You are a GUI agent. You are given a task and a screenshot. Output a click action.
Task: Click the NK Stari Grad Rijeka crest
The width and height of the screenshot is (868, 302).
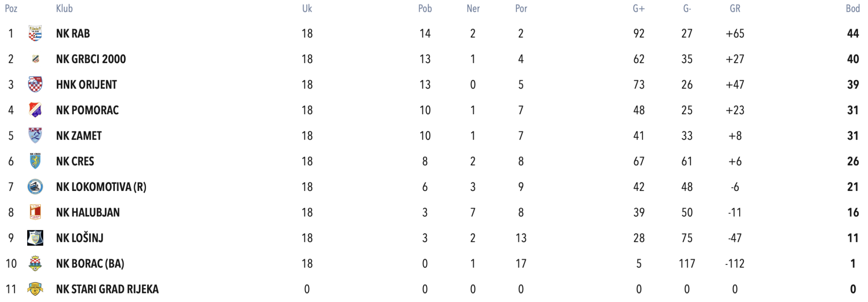coord(35,289)
